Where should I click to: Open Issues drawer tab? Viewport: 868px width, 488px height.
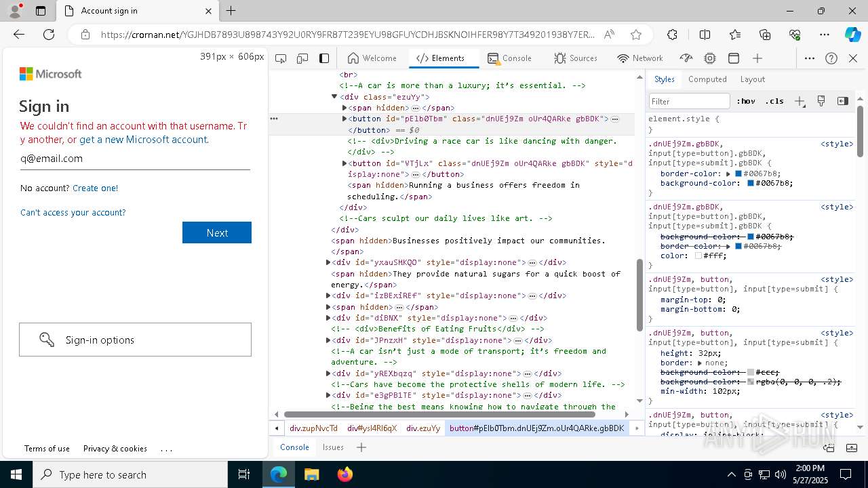(333, 447)
